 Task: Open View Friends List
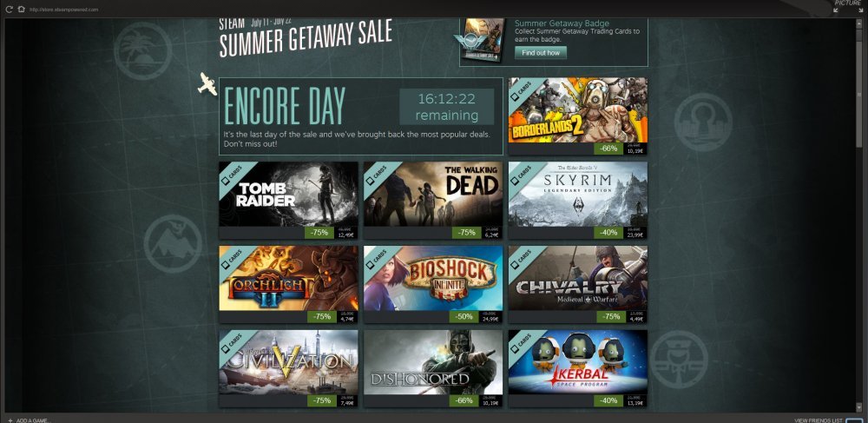tap(819, 420)
